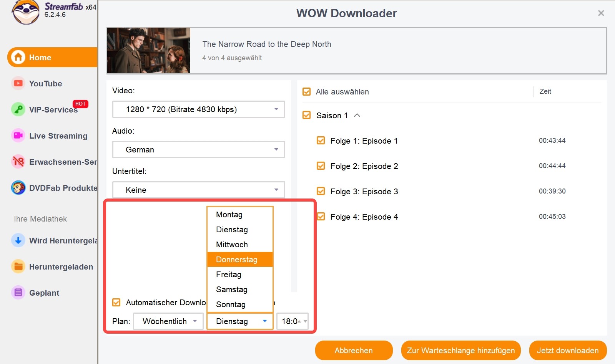Screen dimensions: 615x364
Task: Click the Heruntergeladen folder icon
Action: pos(18,266)
